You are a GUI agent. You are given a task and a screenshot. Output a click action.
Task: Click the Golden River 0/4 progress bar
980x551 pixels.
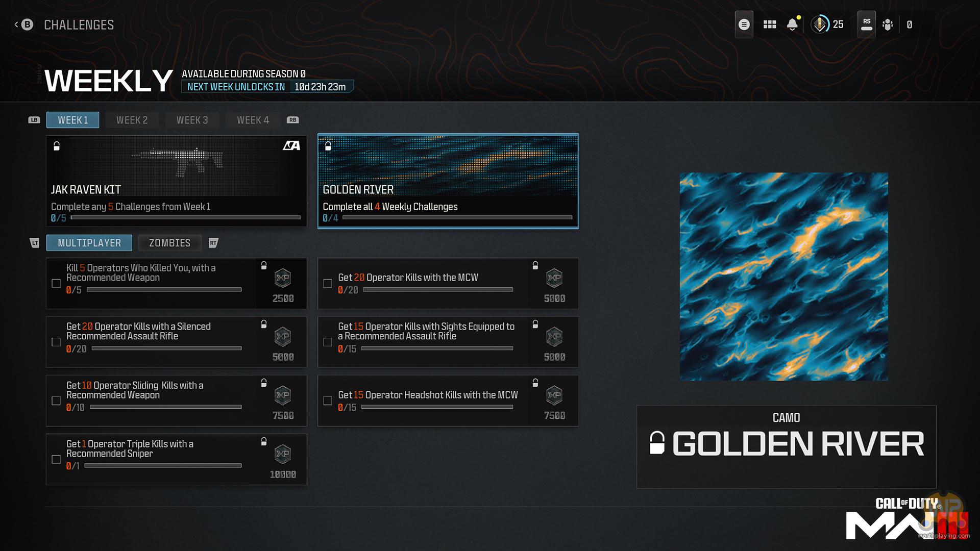(457, 218)
